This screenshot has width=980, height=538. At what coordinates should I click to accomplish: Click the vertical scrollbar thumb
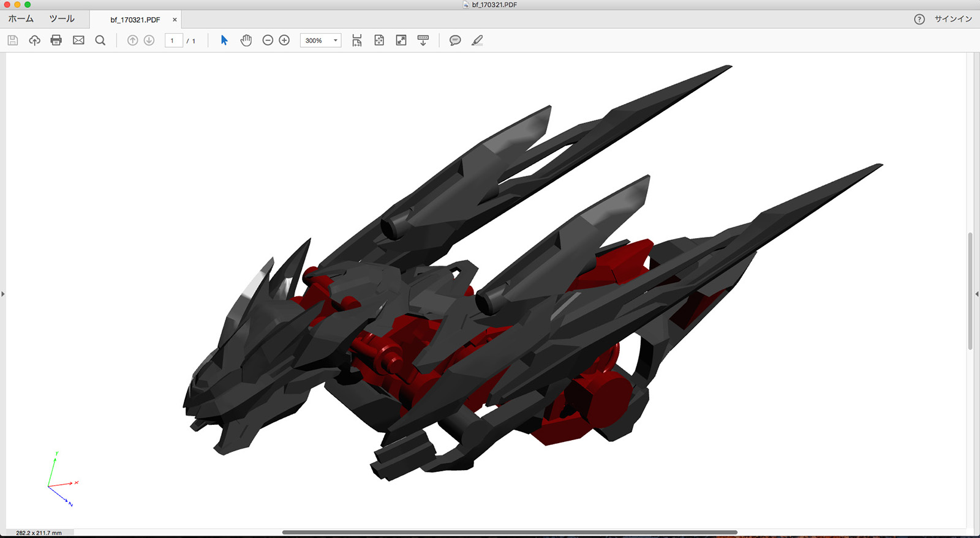(x=970, y=291)
